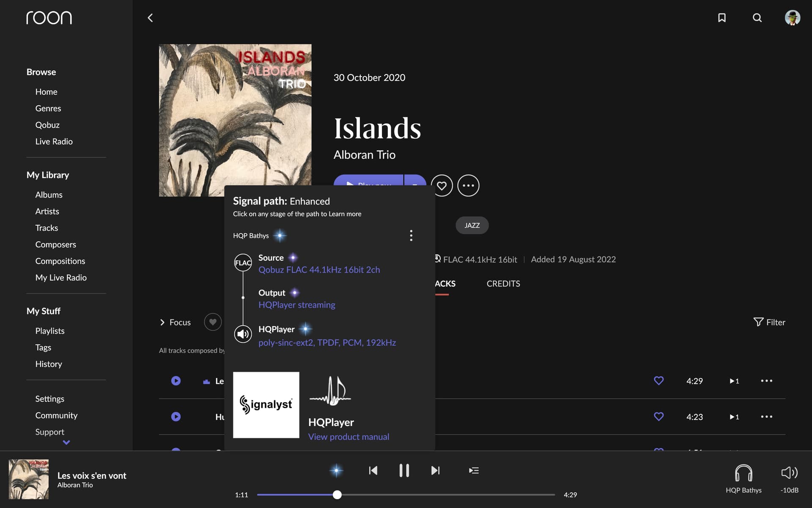Open album more options ellipsis button
The image size is (812, 508).
coord(468,186)
